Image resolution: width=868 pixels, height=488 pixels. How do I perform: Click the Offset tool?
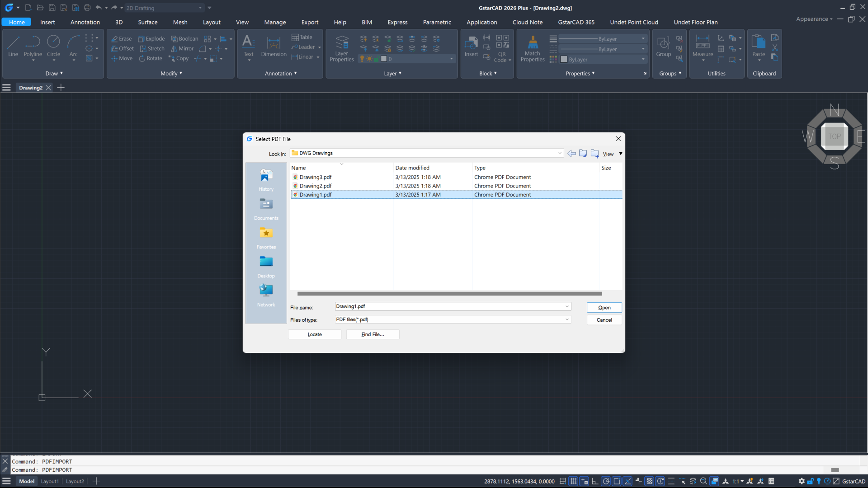[x=123, y=49]
